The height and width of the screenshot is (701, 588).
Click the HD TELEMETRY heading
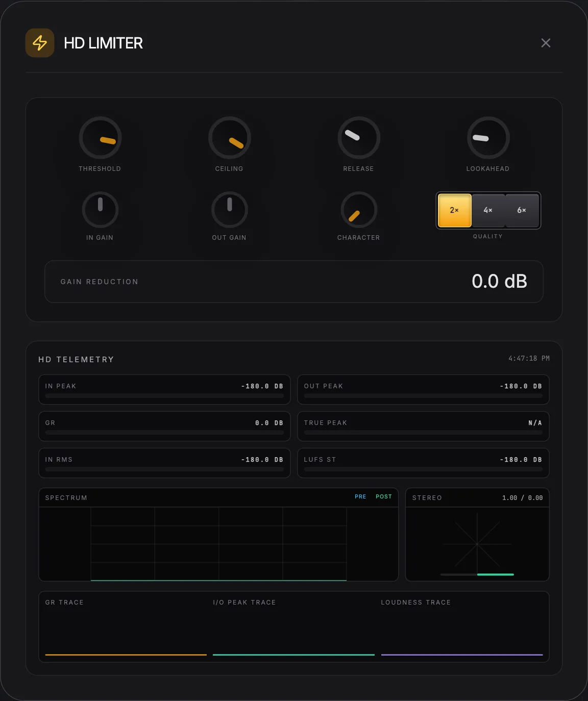[x=76, y=360]
